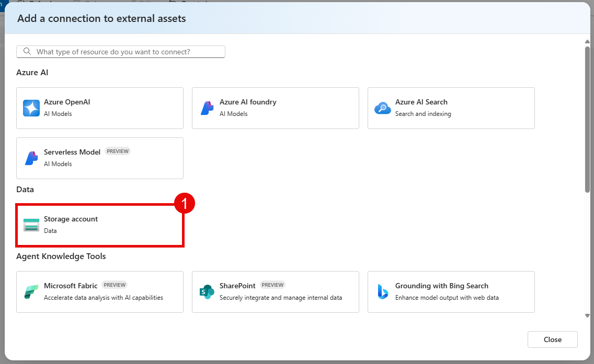The width and height of the screenshot is (594, 364).
Task: Select the Azure OpenAI connection card
Action: (x=99, y=108)
